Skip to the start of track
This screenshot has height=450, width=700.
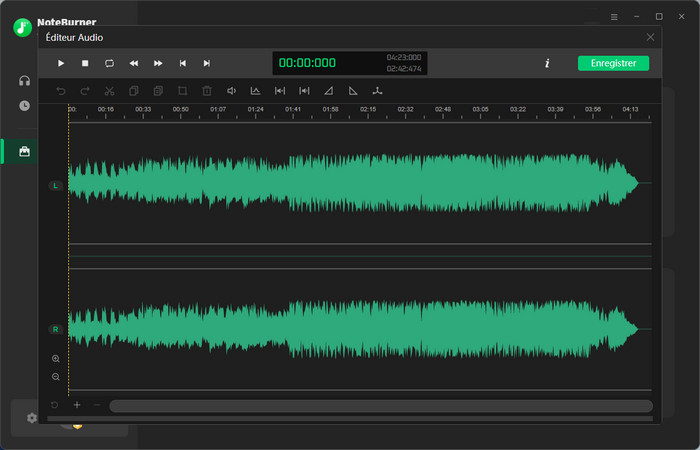182,63
